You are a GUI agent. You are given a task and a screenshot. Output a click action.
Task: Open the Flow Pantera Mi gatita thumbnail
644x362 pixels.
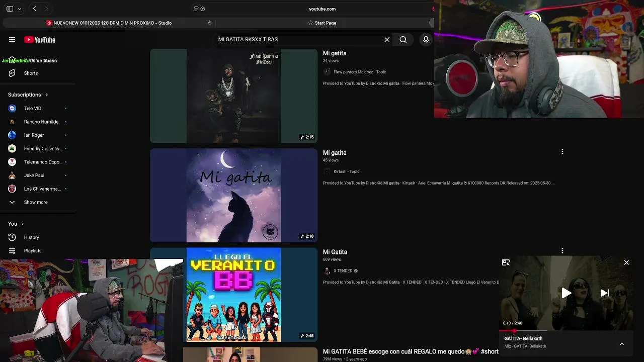coord(233,96)
